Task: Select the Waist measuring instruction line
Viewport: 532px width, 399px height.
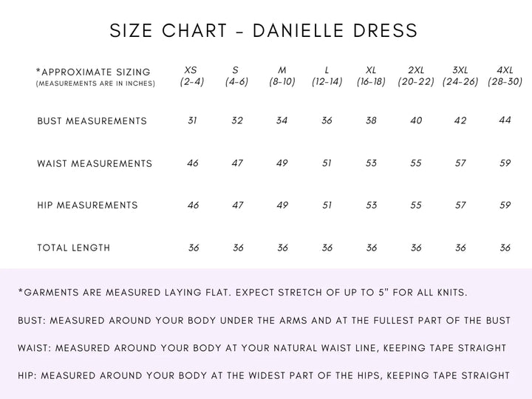Action: (x=262, y=347)
